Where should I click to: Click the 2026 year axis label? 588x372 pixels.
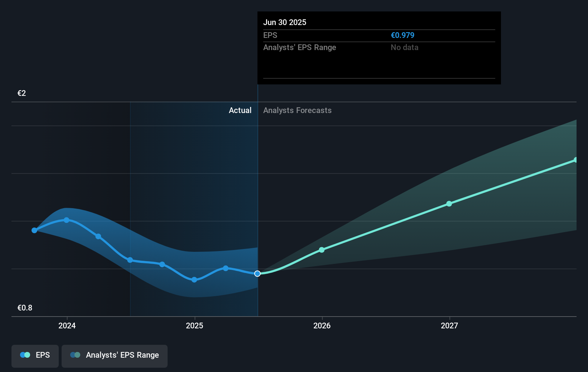(322, 326)
